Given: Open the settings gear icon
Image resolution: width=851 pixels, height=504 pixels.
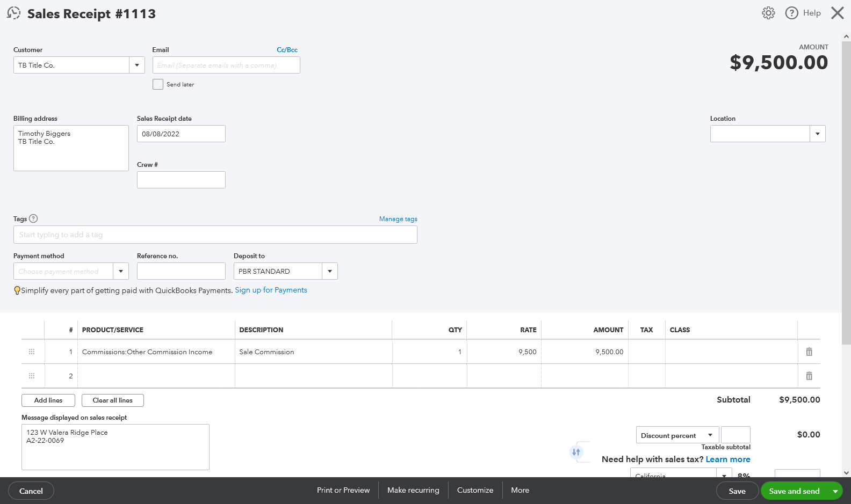Looking at the screenshot, I should coord(768,13).
